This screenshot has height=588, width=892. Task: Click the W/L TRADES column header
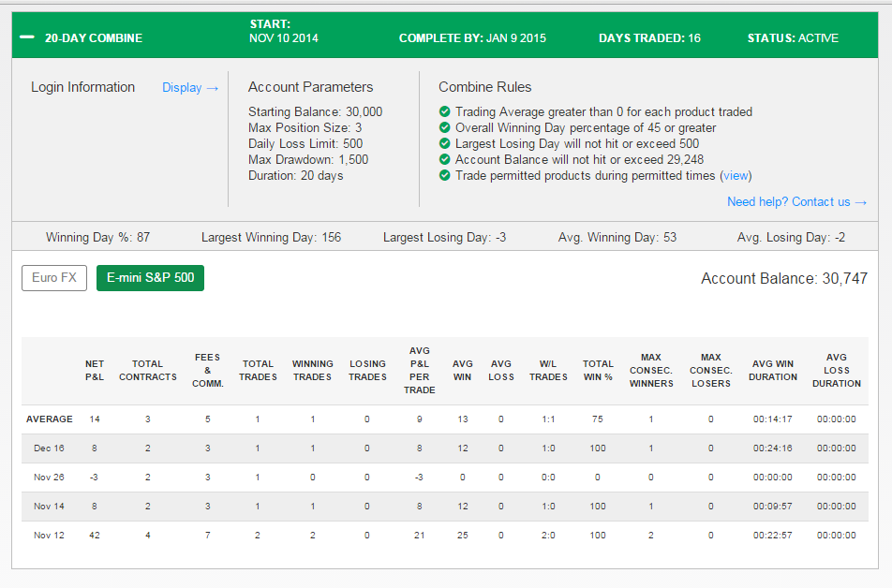click(x=548, y=370)
